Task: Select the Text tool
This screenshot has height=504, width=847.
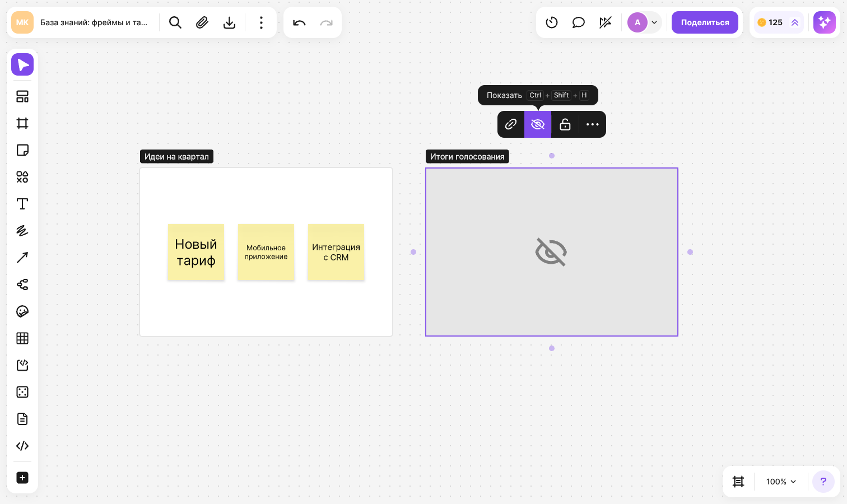Action: (22, 204)
